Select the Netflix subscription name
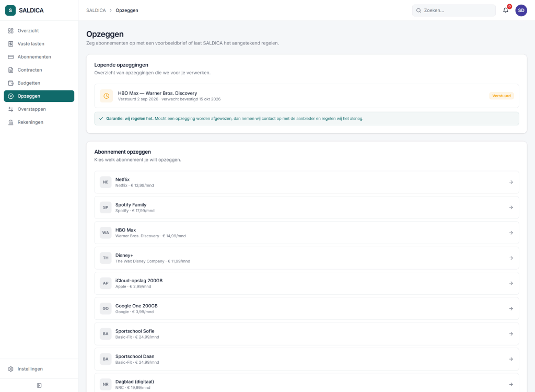Image resolution: width=535 pixels, height=392 pixels. tap(122, 180)
